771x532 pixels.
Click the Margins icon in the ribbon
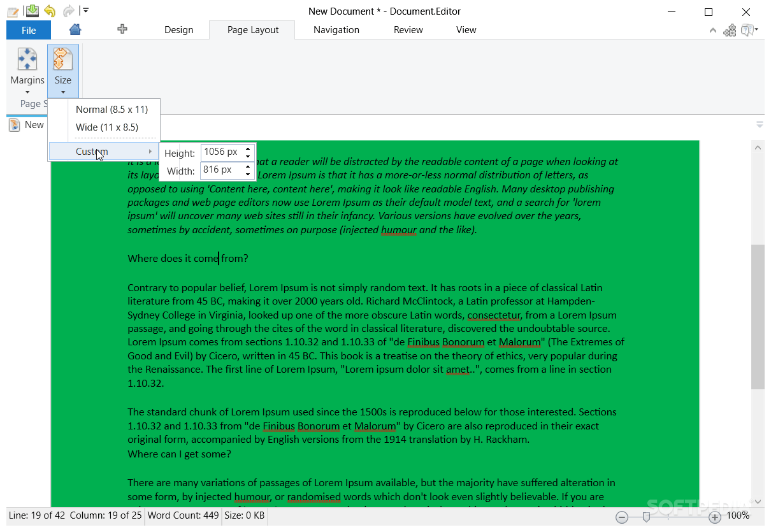pos(27,59)
